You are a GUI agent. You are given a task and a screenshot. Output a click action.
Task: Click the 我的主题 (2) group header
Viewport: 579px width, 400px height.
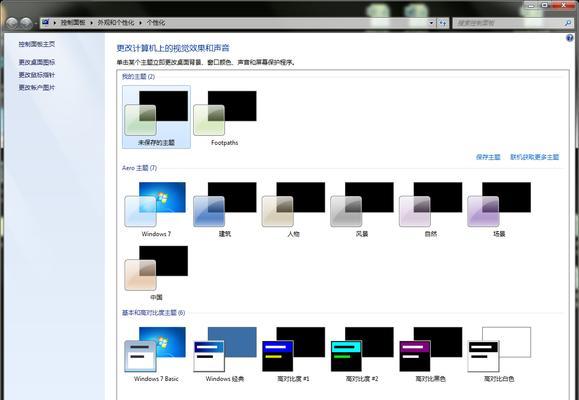tap(138, 76)
